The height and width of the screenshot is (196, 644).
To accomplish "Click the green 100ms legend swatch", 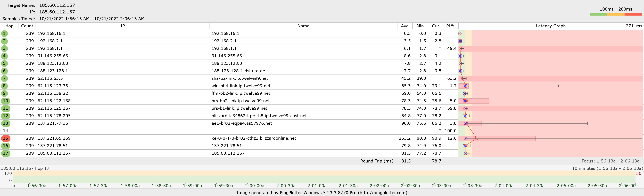I will pyautogui.click(x=599, y=14).
